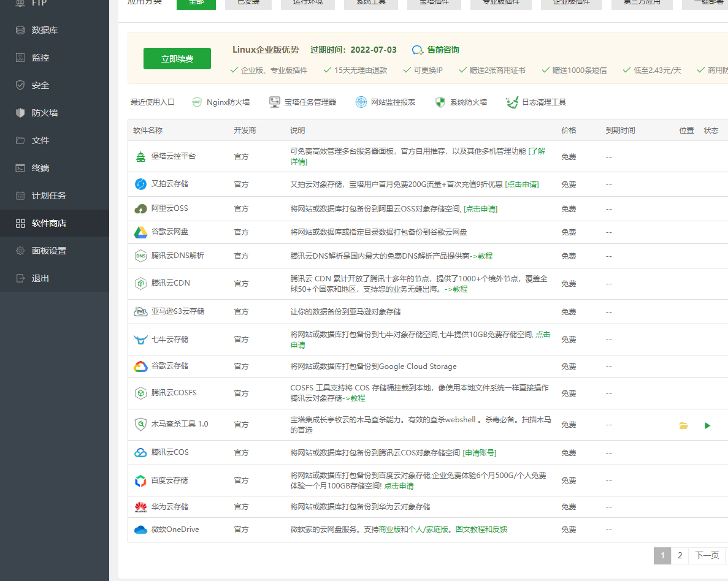
Task: Click the 七牛云存储 icon
Action: coord(140,340)
